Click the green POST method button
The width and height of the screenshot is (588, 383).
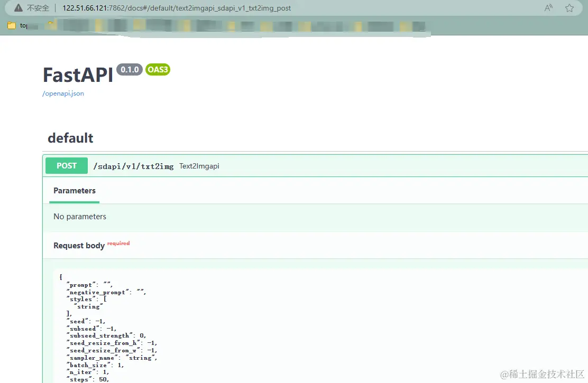point(67,166)
